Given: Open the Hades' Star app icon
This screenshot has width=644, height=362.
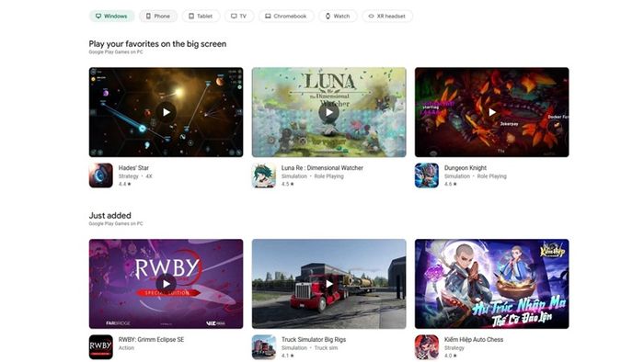Looking at the screenshot, I should 100,175.
